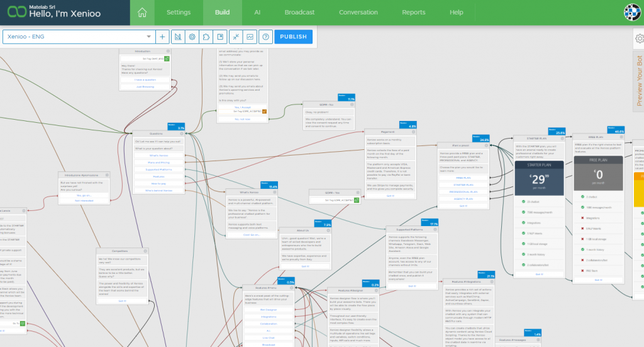The height and width of the screenshot is (347, 644).
Task: Open settings icon of Features #menu node
Action: tap(291, 288)
